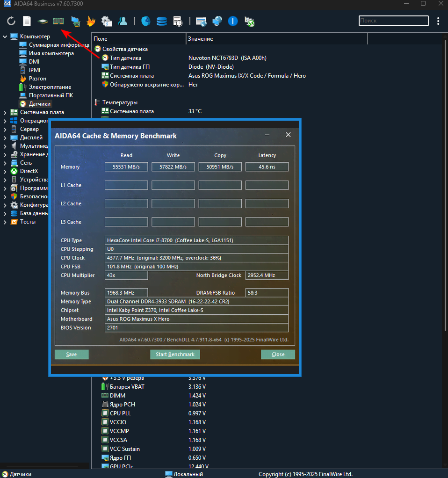448x478 pixels.
Task: Click the Memory Latency 45.6 ns value
Action: [267, 167]
